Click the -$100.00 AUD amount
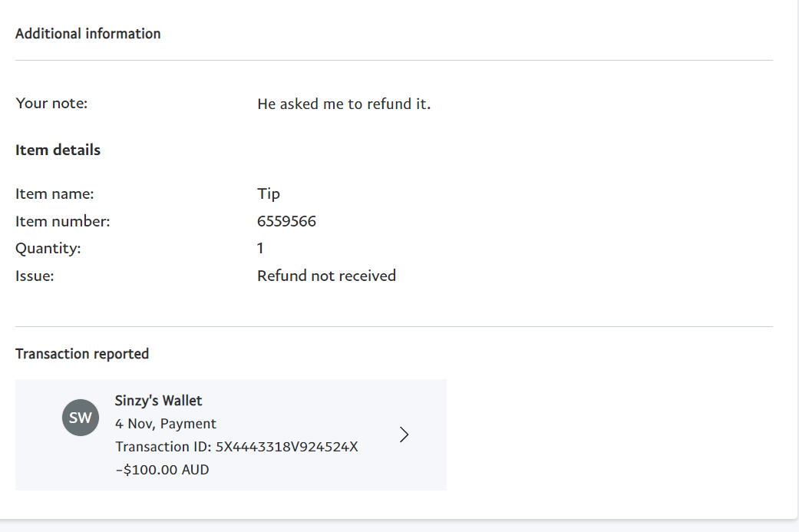 tap(162, 470)
